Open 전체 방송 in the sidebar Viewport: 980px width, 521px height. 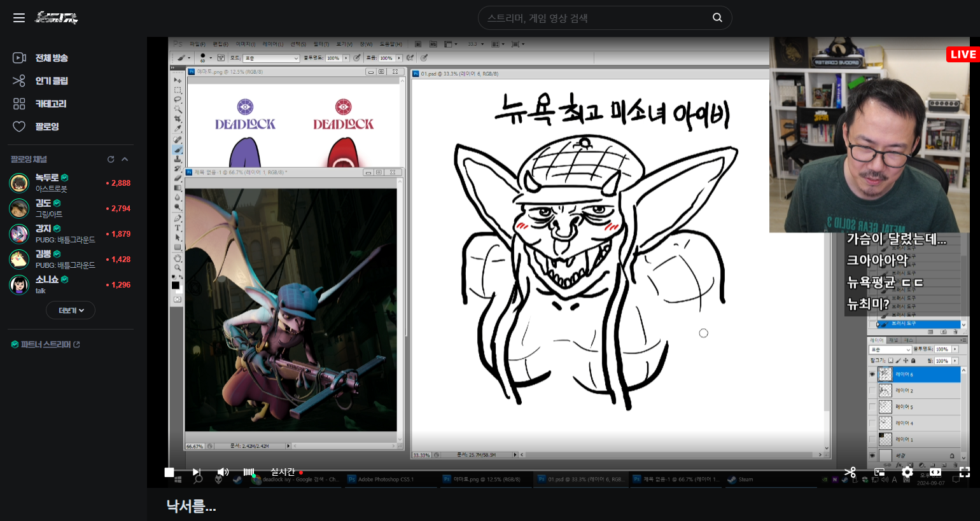click(41, 58)
